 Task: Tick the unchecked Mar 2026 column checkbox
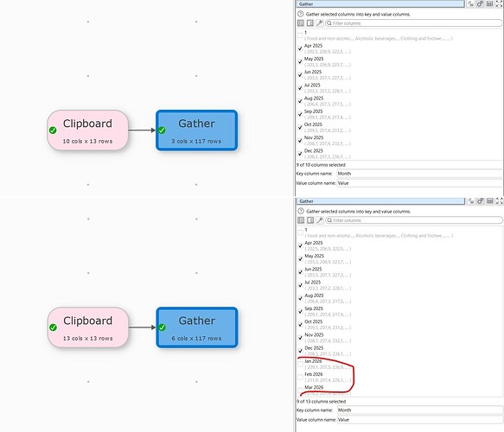[300, 391]
